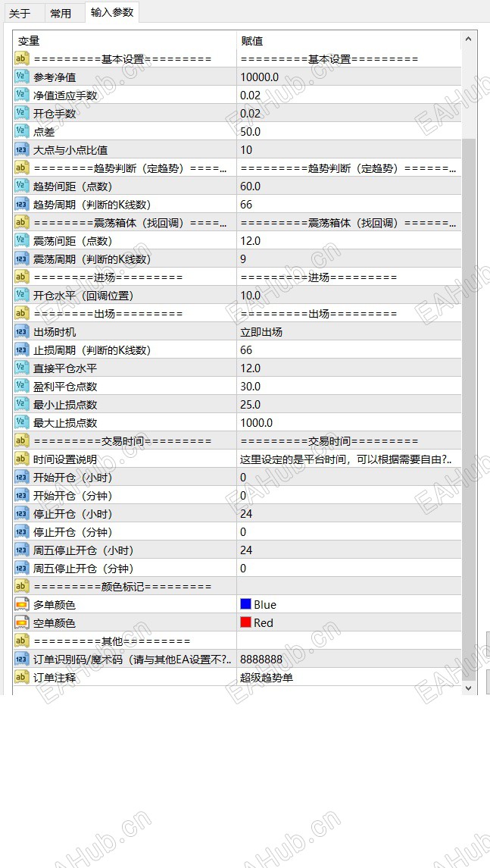Edit 最大止损点数 value 1000.0
490x868 pixels.
[349, 423]
